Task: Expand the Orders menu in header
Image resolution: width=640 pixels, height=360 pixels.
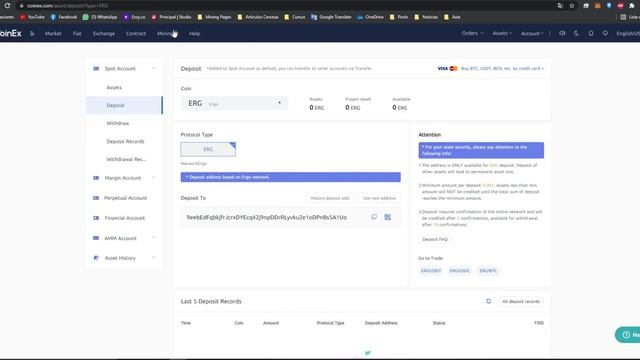Action: pyautogui.click(x=472, y=33)
